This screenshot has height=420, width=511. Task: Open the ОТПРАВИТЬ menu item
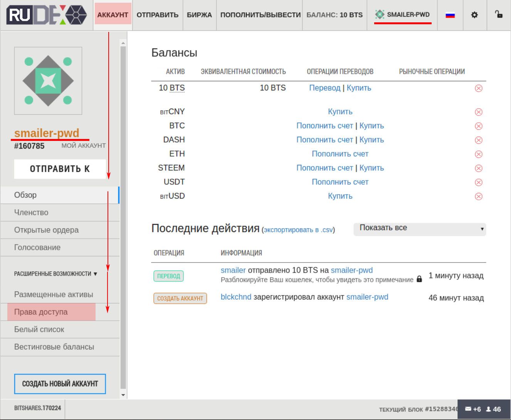(158, 15)
